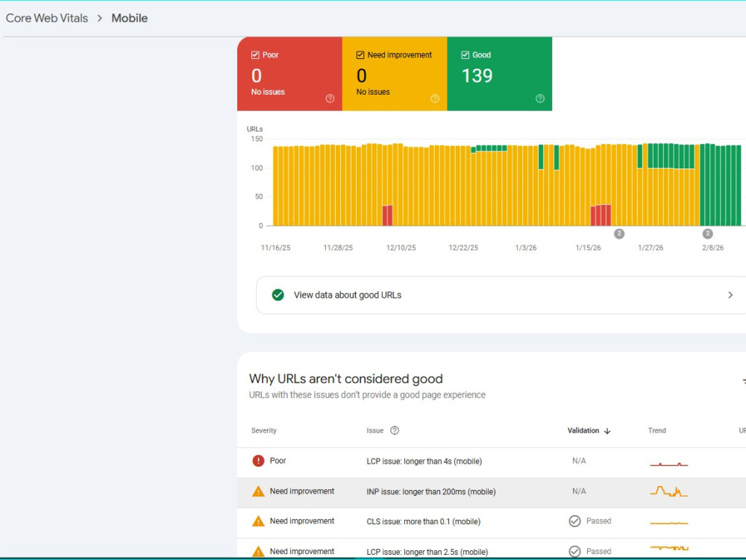Image resolution: width=746 pixels, height=560 pixels.
Task: Click the Severity column header
Action: tap(263, 431)
